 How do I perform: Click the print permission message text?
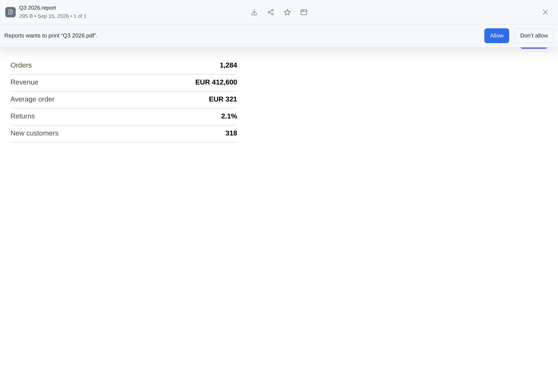[x=51, y=36]
